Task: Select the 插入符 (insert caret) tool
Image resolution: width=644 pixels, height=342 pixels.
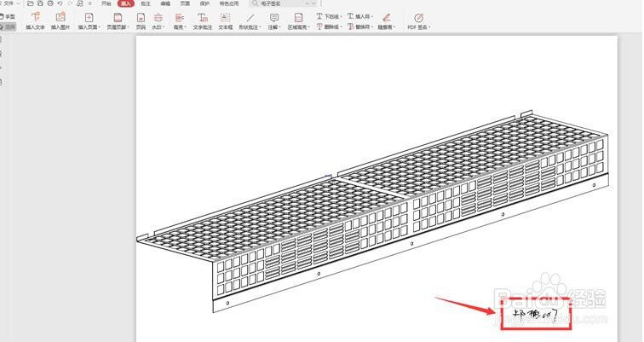Action: click(x=359, y=16)
